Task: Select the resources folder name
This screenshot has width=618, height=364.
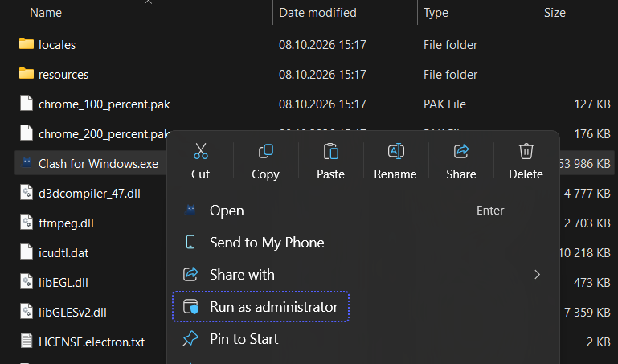Action: click(63, 75)
